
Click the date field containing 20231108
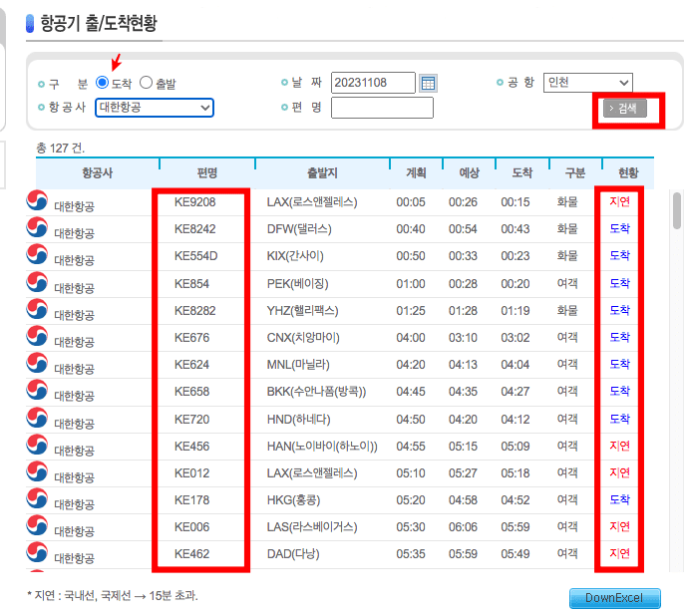click(373, 83)
